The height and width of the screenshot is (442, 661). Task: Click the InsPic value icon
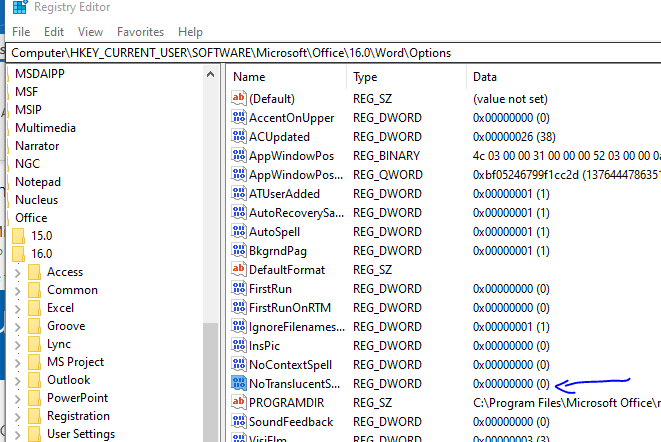(x=239, y=345)
